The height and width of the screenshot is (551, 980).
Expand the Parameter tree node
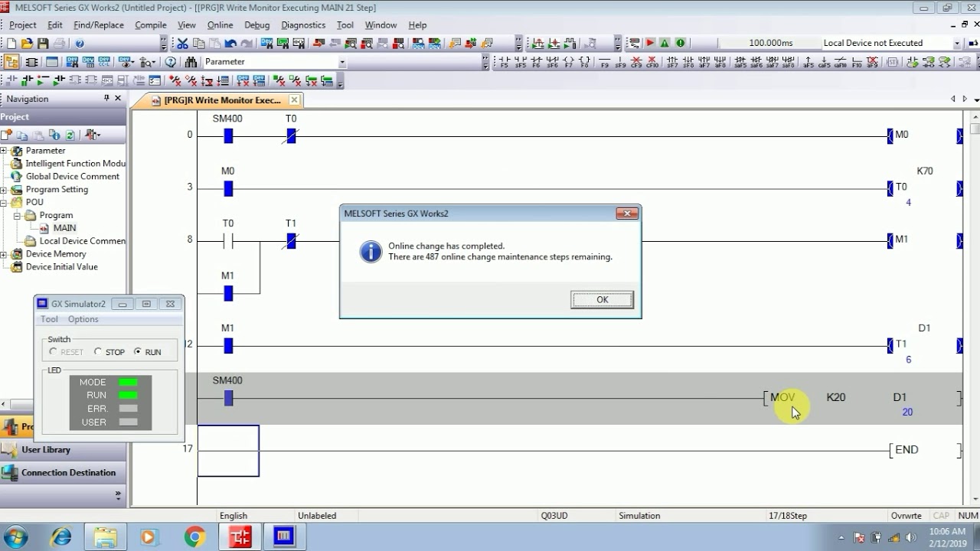tap(4, 151)
